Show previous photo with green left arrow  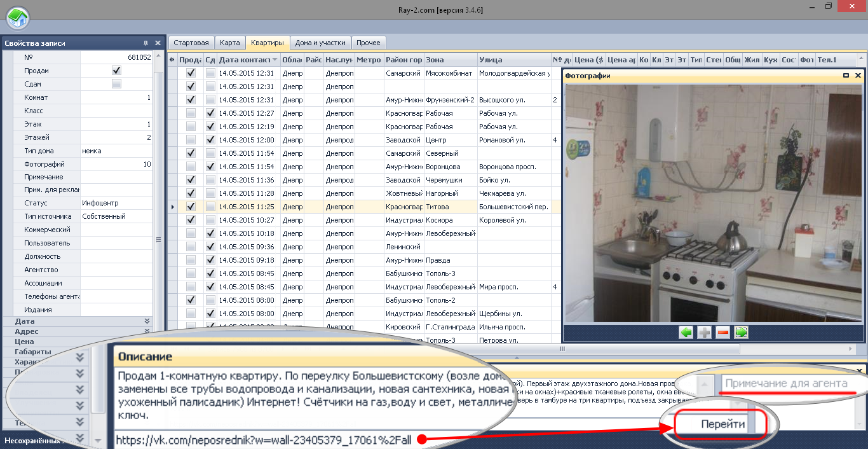click(x=686, y=333)
